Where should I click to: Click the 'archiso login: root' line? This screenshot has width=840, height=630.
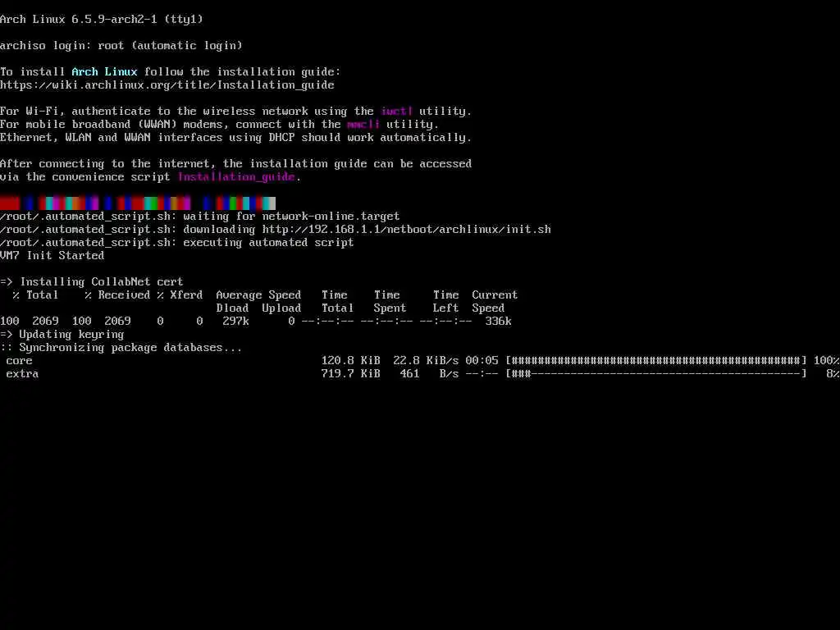point(121,46)
